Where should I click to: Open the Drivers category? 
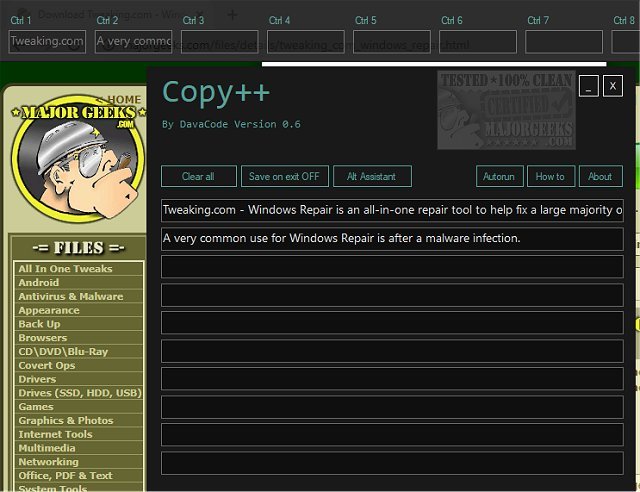[x=78, y=379]
